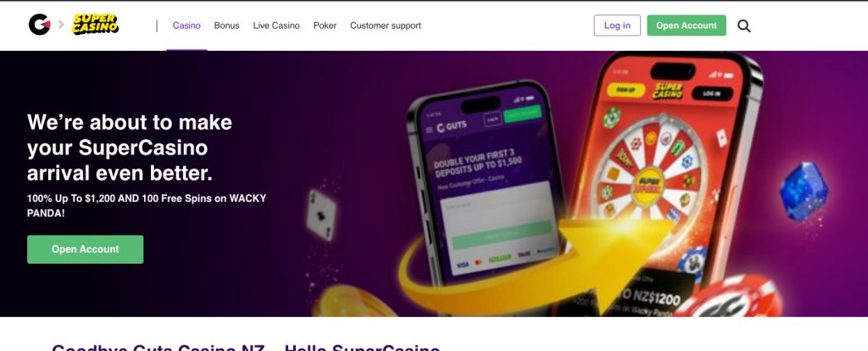
Task: Click the Log in button
Action: point(617,25)
